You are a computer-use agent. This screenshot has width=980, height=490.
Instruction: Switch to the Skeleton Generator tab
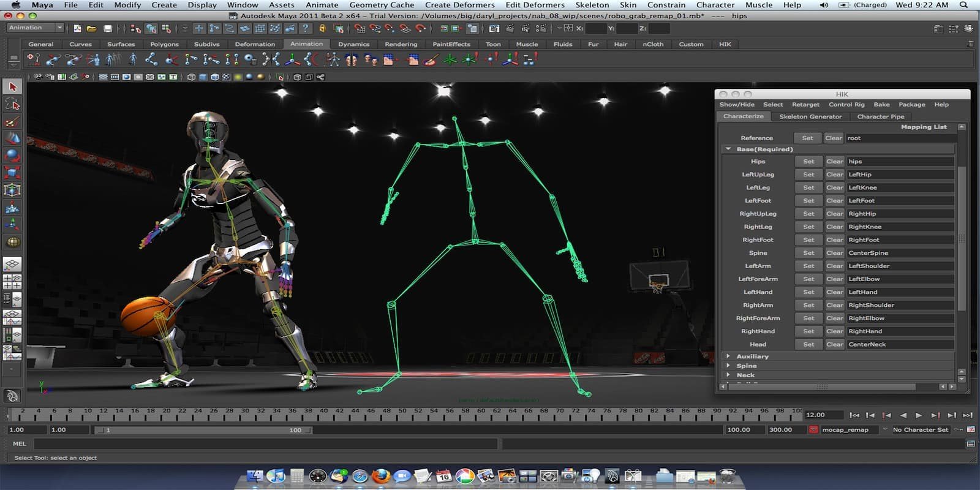[810, 116]
